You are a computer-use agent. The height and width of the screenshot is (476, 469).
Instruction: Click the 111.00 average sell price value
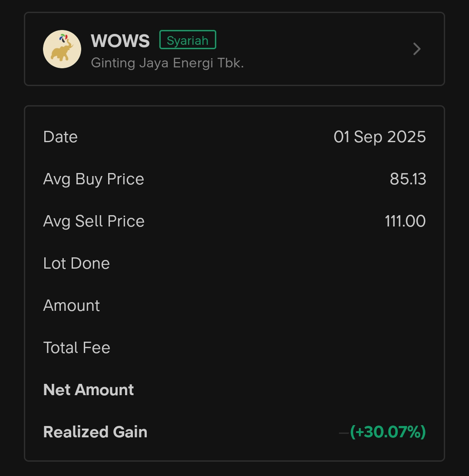click(x=405, y=221)
